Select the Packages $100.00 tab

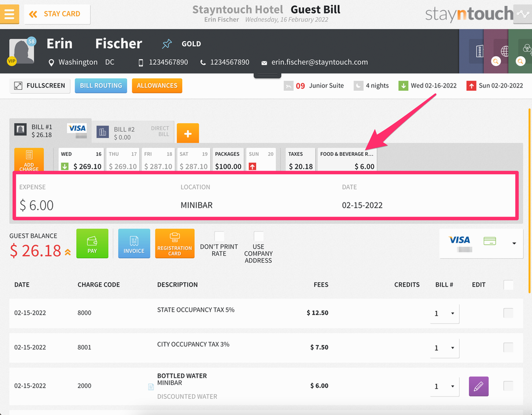pyautogui.click(x=228, y=160)
